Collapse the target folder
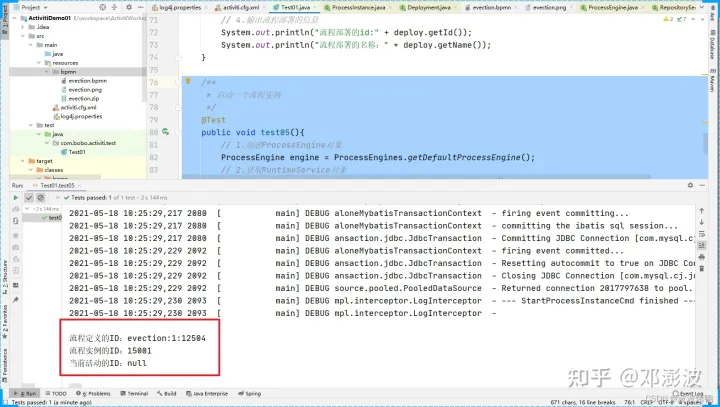720x407 pixels. pyautogui.click(x=22, y=161)
